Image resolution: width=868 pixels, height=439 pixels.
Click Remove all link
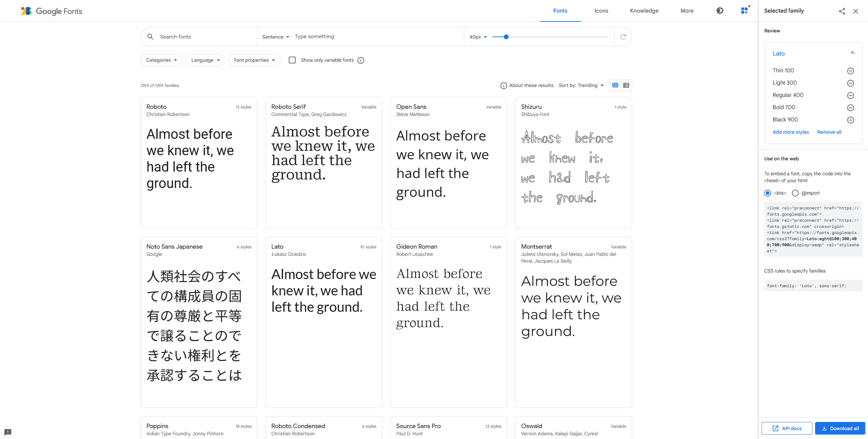click(829, 132)
